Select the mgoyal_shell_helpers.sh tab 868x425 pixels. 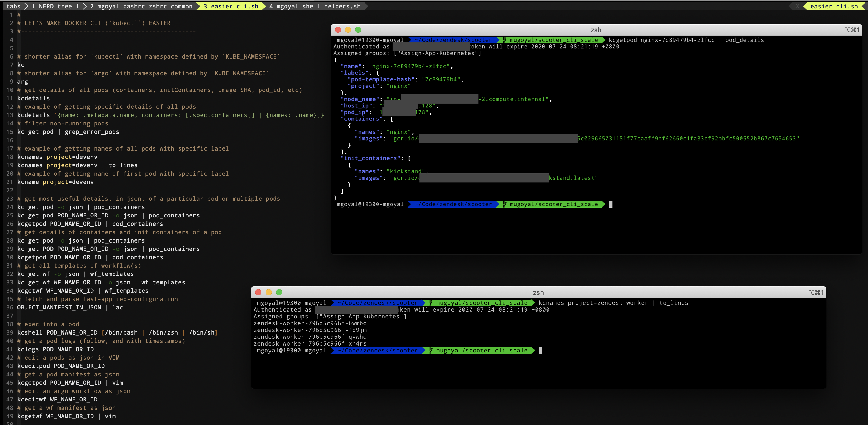[315, 7]
